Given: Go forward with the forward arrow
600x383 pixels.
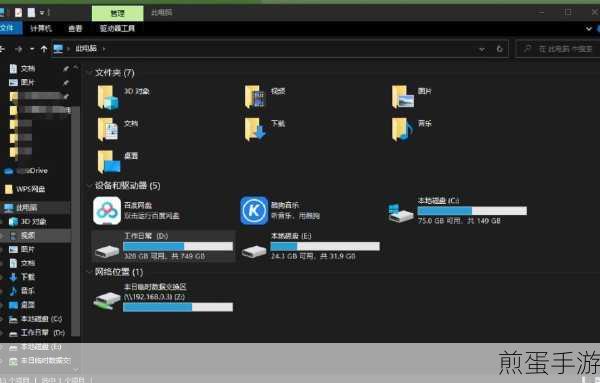Looking at the screenshot, I should pyautogui.click(x=18, y=49).
